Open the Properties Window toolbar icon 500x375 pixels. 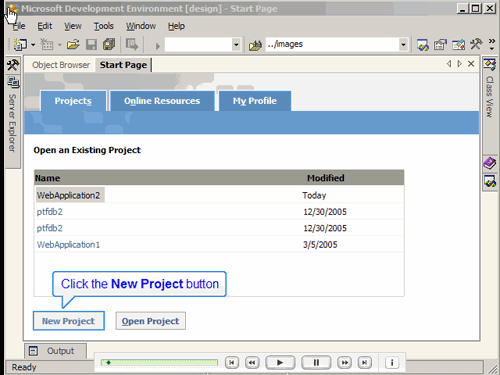pos(440,45)
